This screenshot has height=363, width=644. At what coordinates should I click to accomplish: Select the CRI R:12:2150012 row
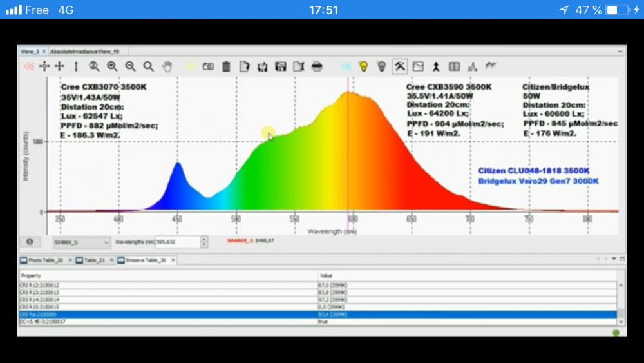[318, 285]
